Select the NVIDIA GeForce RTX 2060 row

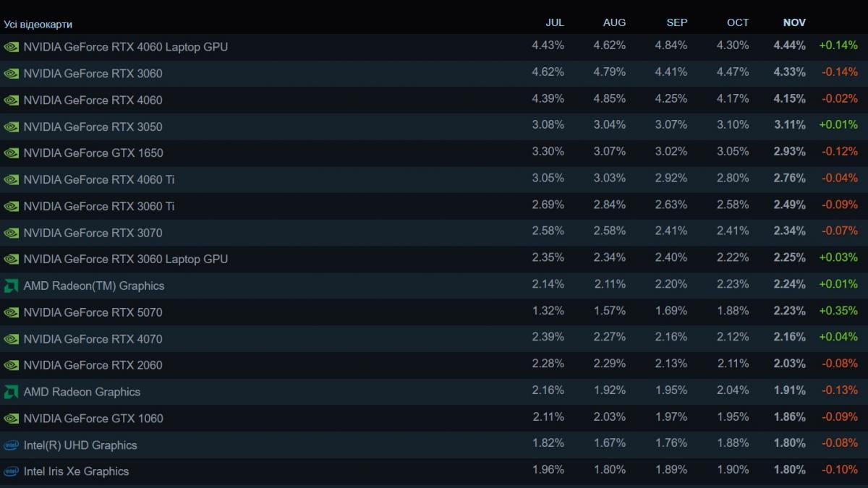point(93,365)
